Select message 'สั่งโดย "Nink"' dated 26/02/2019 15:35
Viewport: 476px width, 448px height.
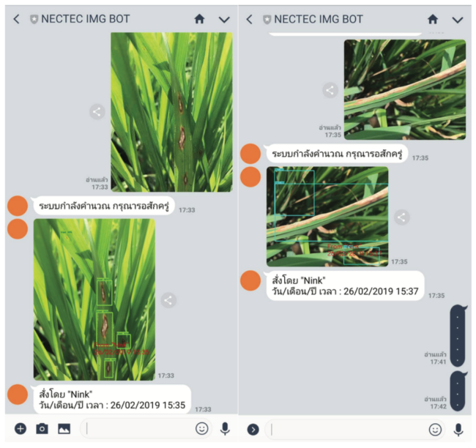112,400
